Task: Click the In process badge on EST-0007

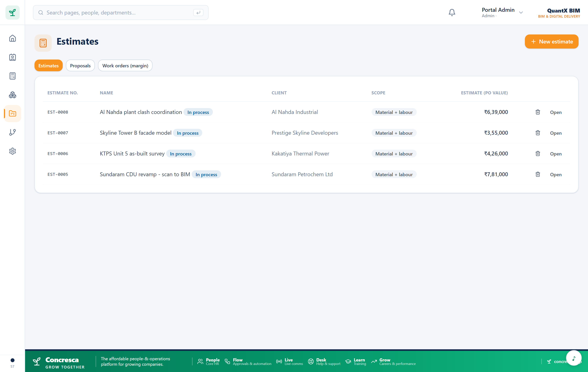Action: pyautogui.click(x=188, y=133)
